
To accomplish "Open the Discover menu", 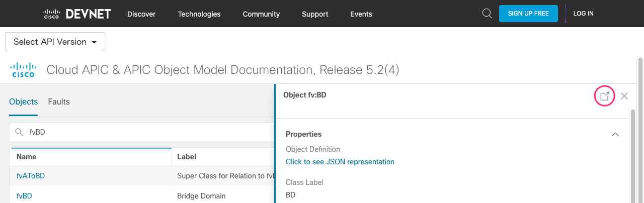I will pyautogui.click(x=141, y=14).
